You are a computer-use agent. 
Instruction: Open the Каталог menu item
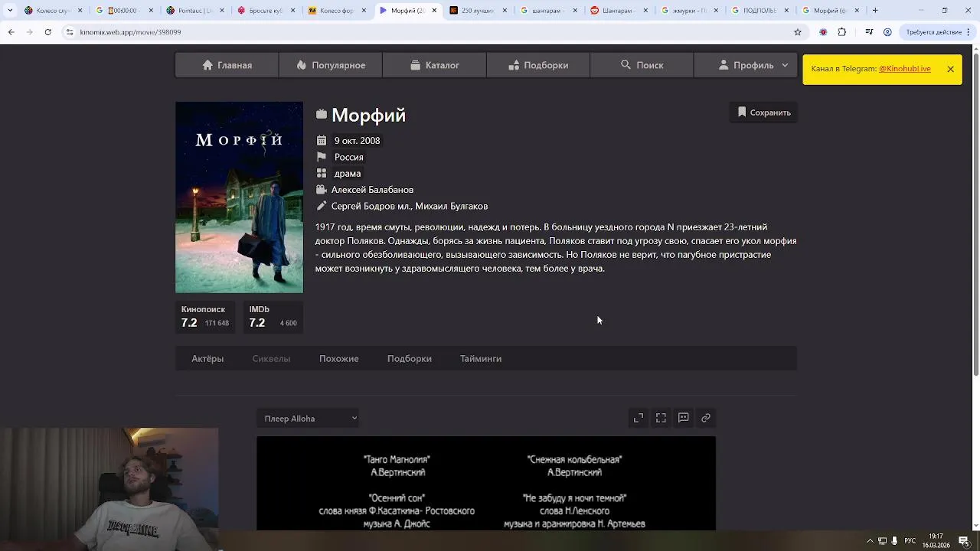click(434, 65)
